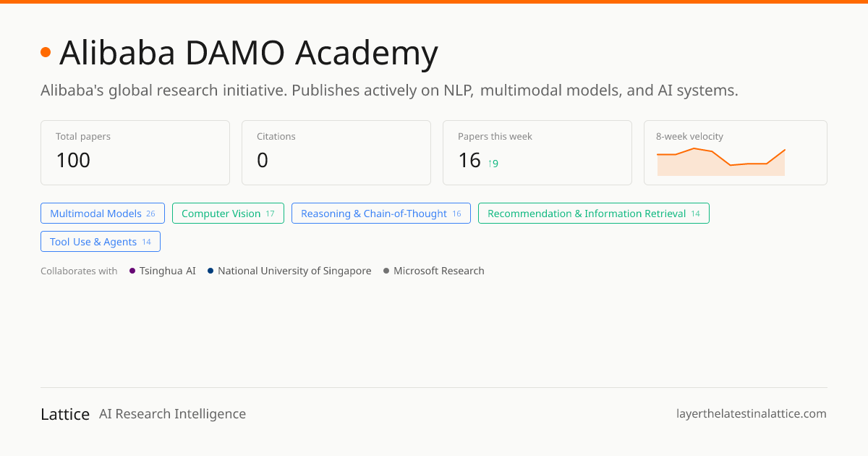Click the orange dot before the Alibaba DAMO Academy title
The height and width of the screenshot is (456, 868).
pos(46,52)
